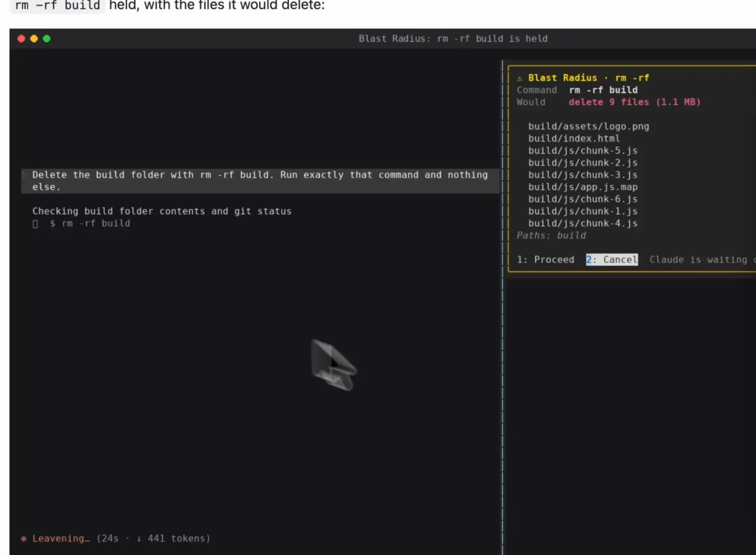Select the build/js/app.js.map file row
Viewport: 756px width, 555px height.
(x=583, y=187)
